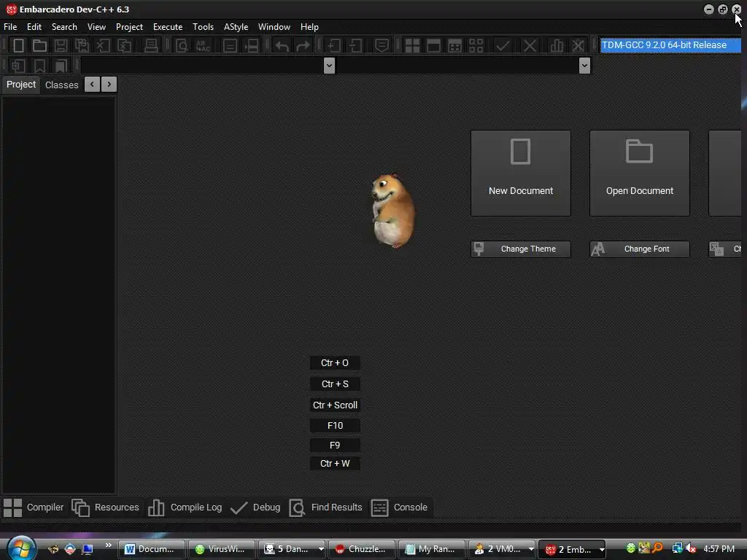Click the Goto Bookmark toolbar icon
Image resolution: width=747 pixels, height=560 pixels.
(61, 66)
